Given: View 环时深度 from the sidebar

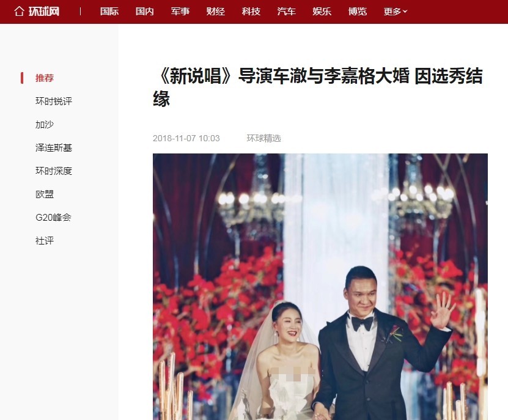Looking at the screenshot, I should coord(54,171).
